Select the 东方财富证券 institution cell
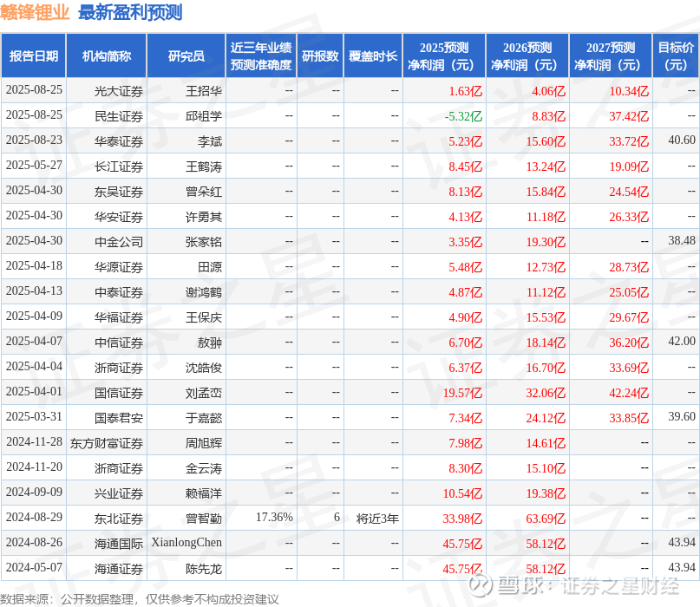700x607 pixels. (106, 443)
